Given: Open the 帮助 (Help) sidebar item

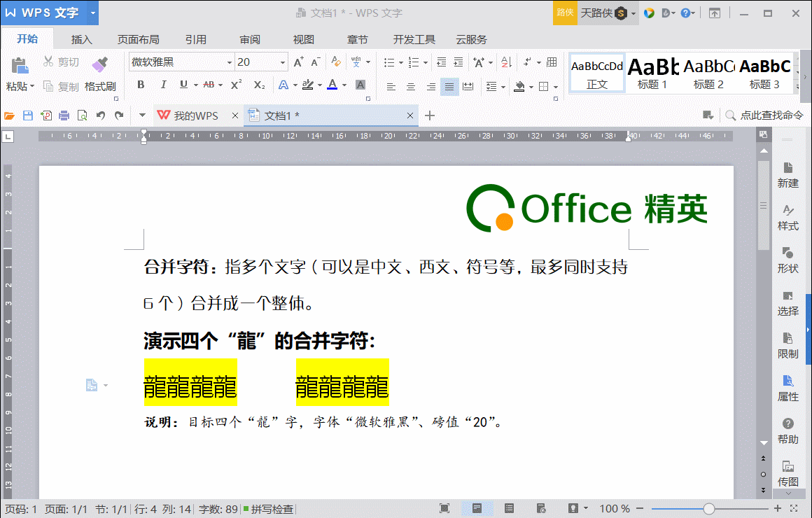Looking at the screenshot, I should (787, 431).
